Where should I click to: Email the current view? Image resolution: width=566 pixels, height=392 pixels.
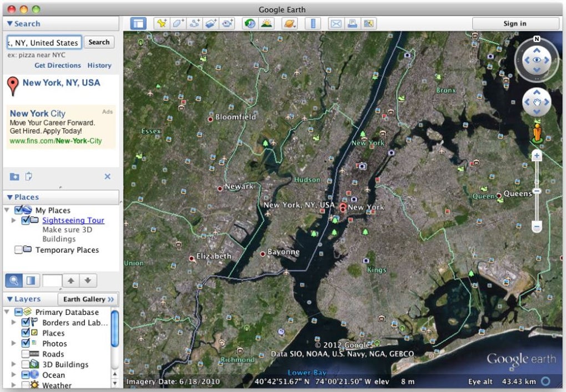(x=336, y=23)
